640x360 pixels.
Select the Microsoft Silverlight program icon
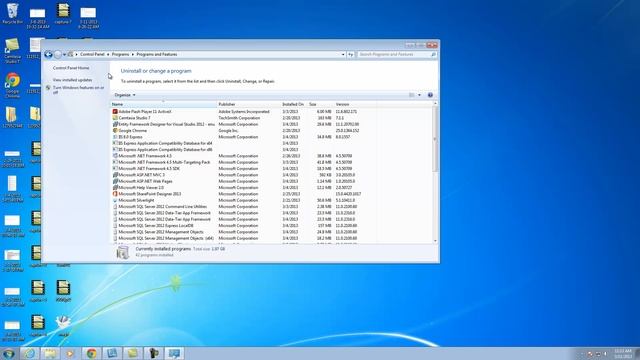pos(115,200)
